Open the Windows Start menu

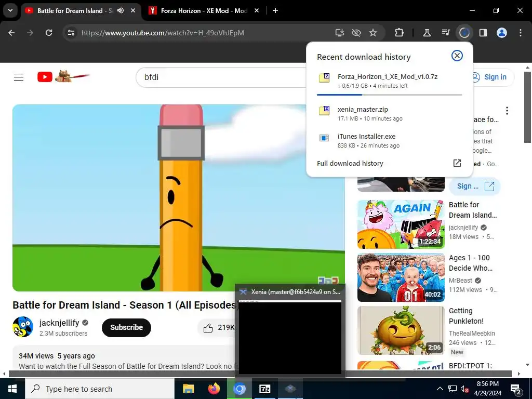point(12,389)
